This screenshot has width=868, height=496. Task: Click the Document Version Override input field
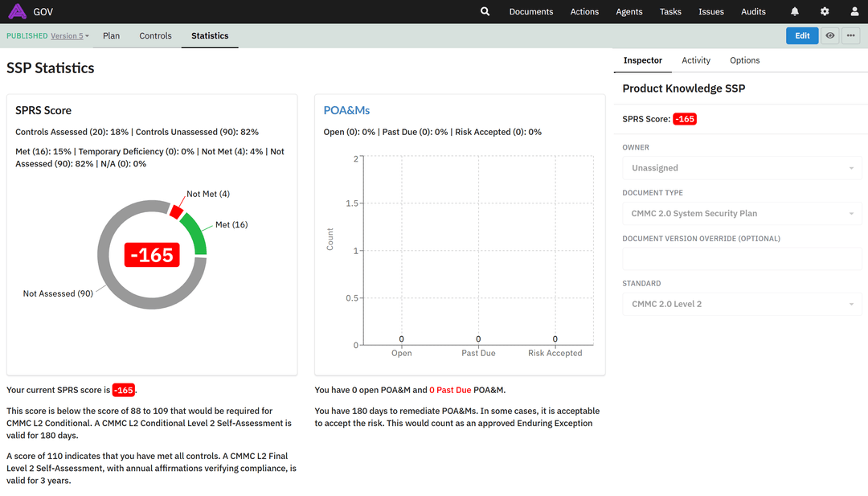pyautogui.click(x=742, y=259)
